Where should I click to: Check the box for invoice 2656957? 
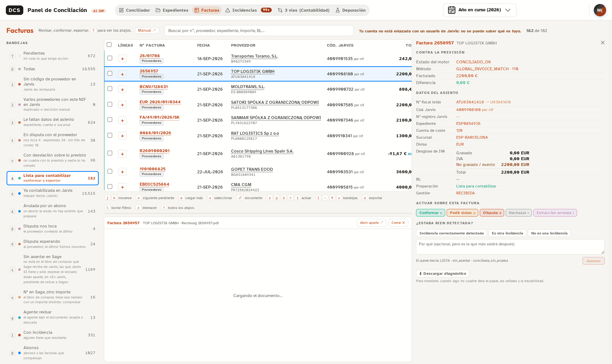(x=110, y=73)
